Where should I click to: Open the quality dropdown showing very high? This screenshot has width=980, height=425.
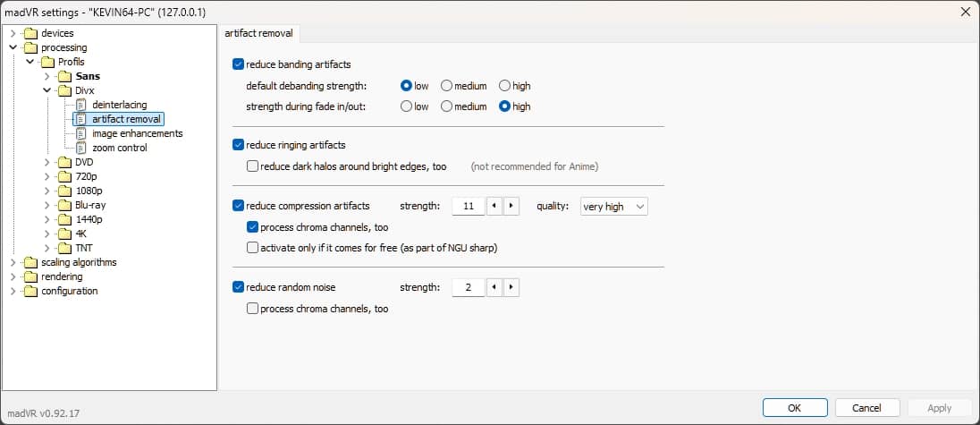point(613,207)
